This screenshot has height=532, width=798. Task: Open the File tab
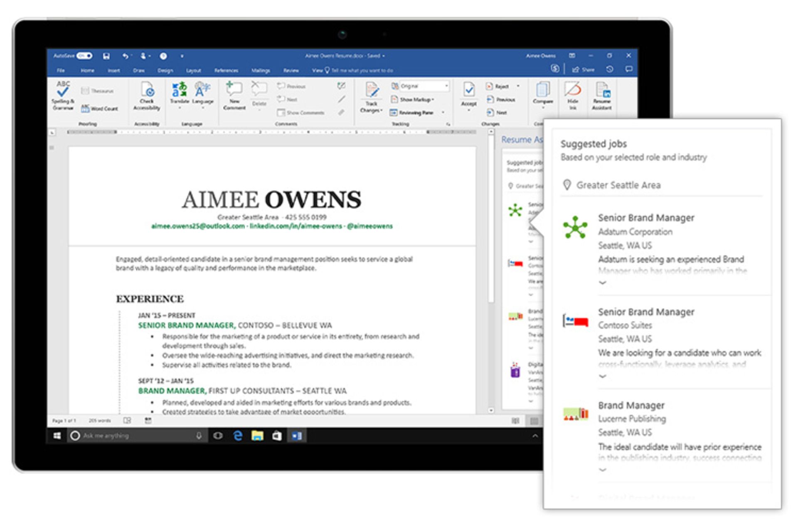pyautogui.click(x=61, y=70)
